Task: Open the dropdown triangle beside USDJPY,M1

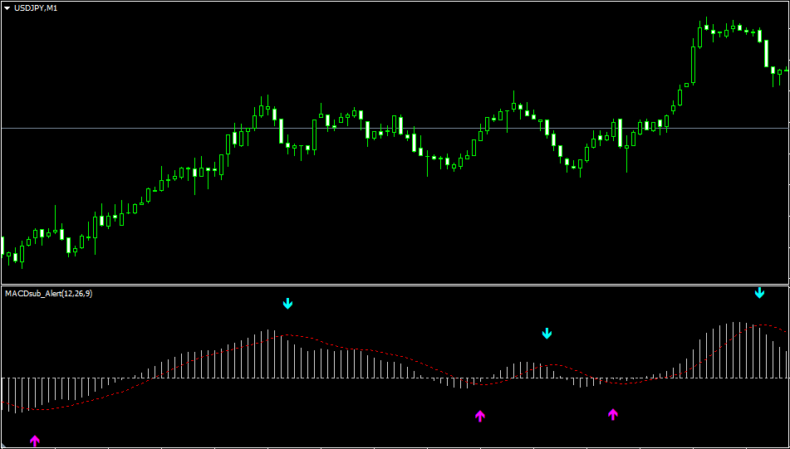Action: (x=7, y=8)
